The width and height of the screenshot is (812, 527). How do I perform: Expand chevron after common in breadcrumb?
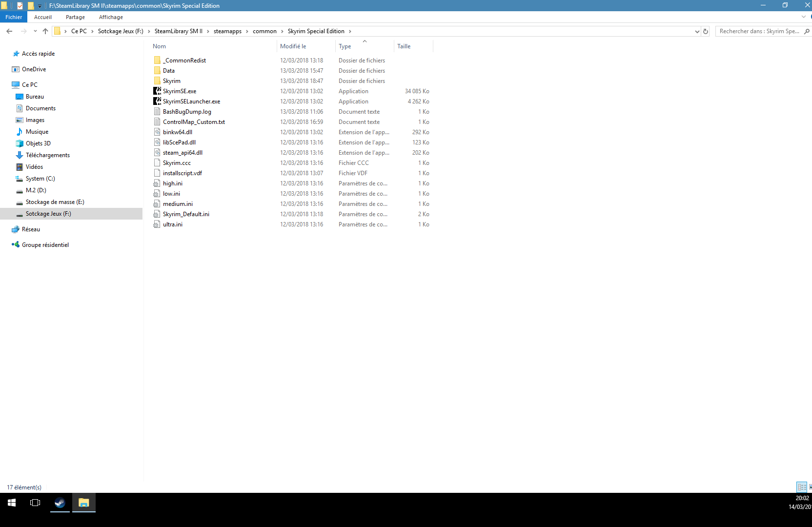[x=282, y=31]
